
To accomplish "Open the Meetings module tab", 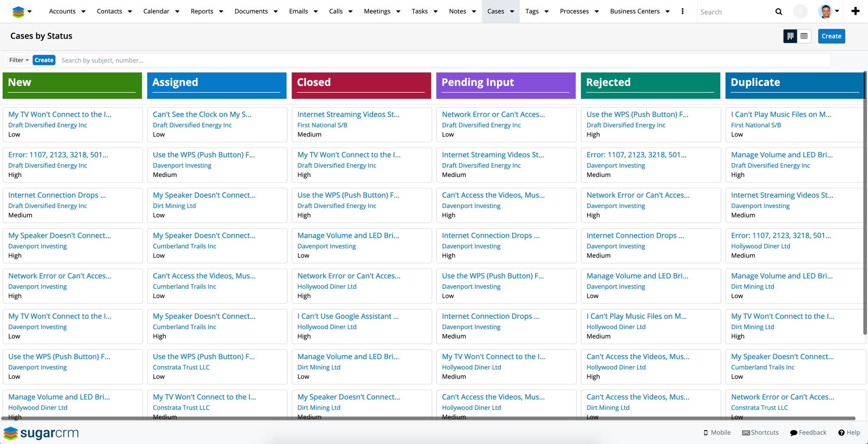I will point(377,11).
